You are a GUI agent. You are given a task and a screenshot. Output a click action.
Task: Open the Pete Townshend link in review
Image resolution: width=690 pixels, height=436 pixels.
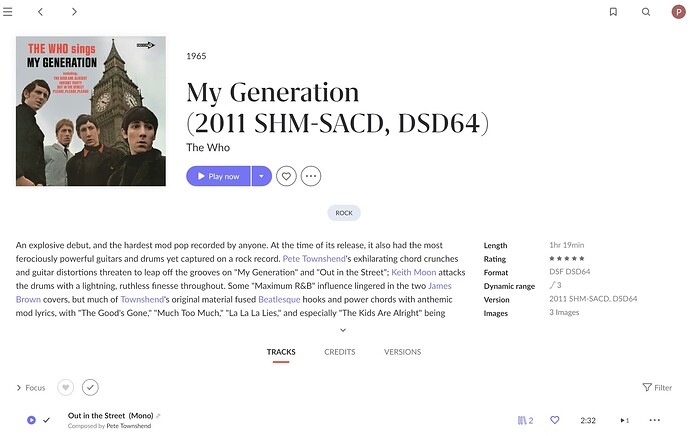(x=314, y=259)
